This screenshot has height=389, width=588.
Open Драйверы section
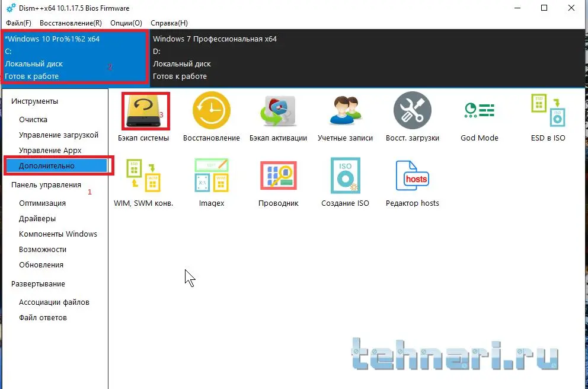pyautogui.click(x=37, y=219)
